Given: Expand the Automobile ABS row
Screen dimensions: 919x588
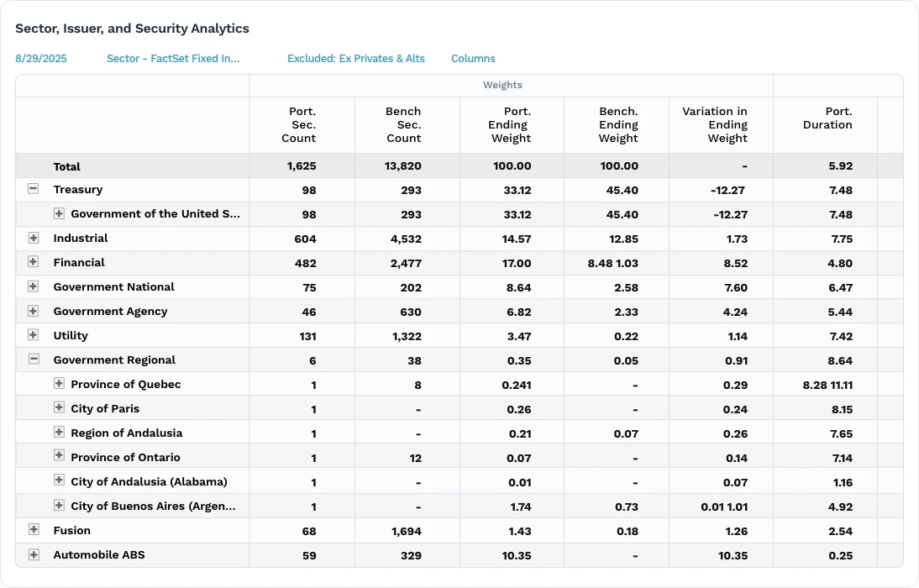Looking at the screenshot, I should [x=34, y=554].
